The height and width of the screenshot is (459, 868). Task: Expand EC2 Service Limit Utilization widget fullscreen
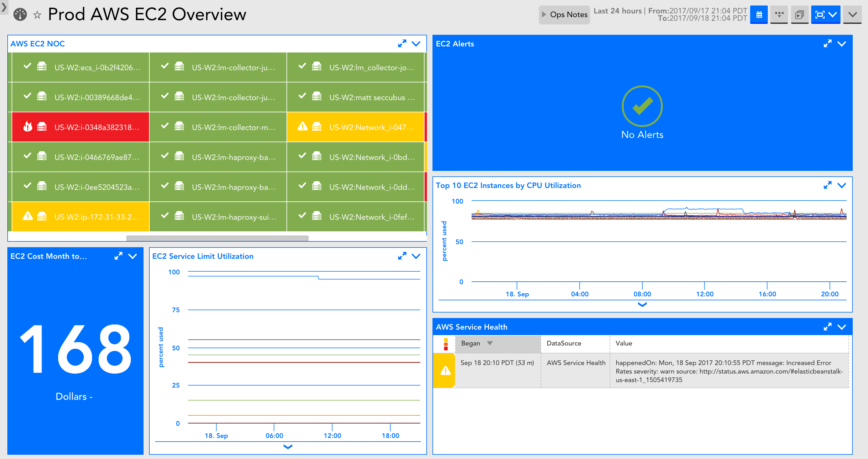(402, 256)
